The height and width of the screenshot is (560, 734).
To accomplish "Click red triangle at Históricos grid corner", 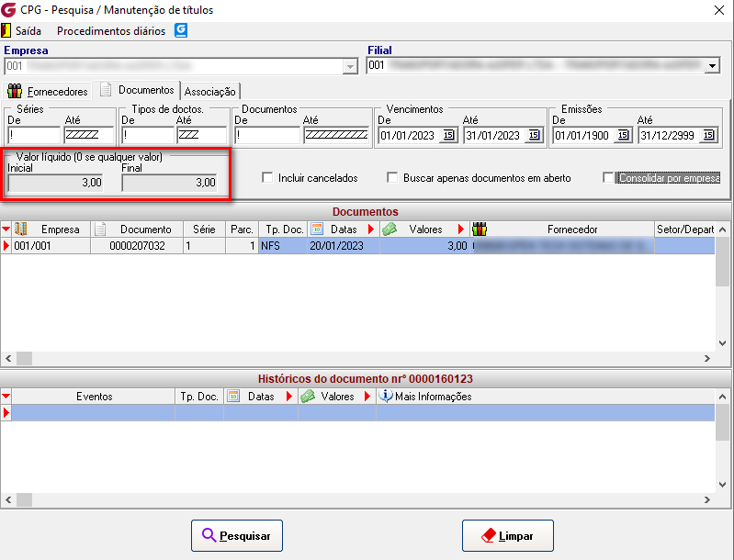I will [6, 397].
